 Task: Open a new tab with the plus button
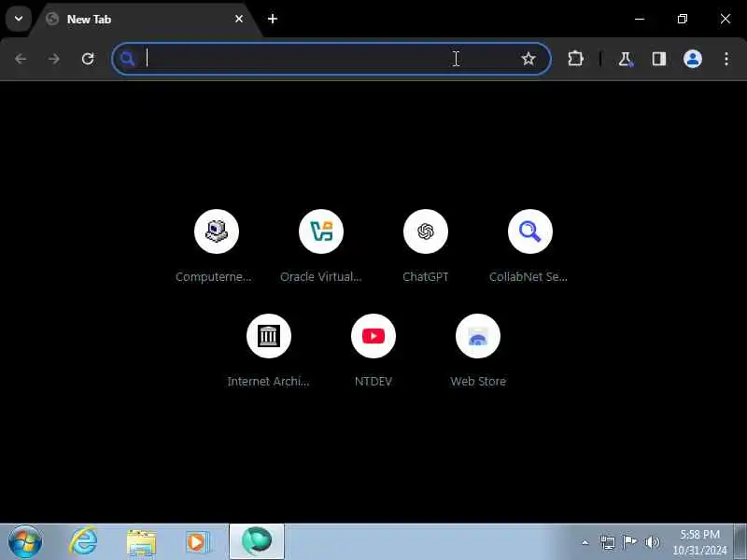point(273,19)
